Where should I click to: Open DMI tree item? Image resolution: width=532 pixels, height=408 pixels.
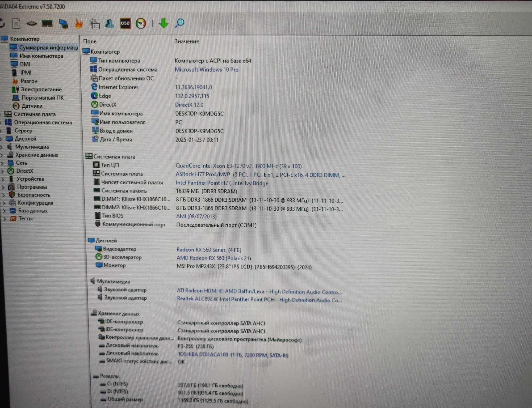20,64
